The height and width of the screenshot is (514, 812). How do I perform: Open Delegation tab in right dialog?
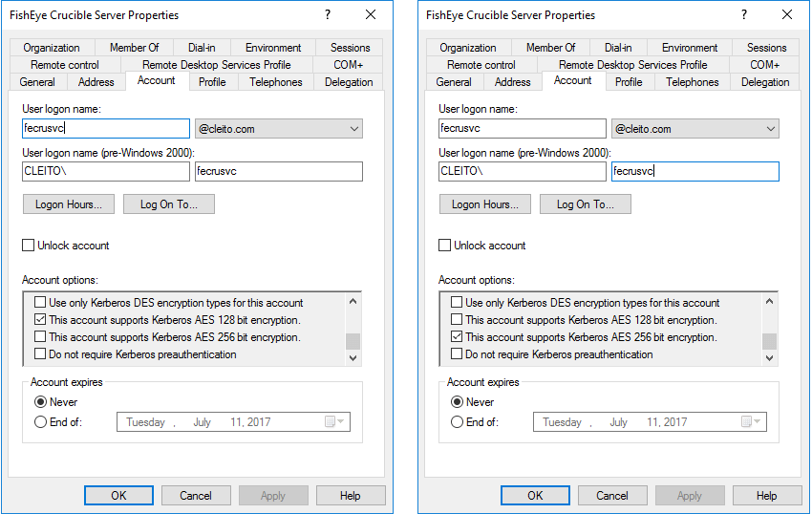tap(765, 82)
